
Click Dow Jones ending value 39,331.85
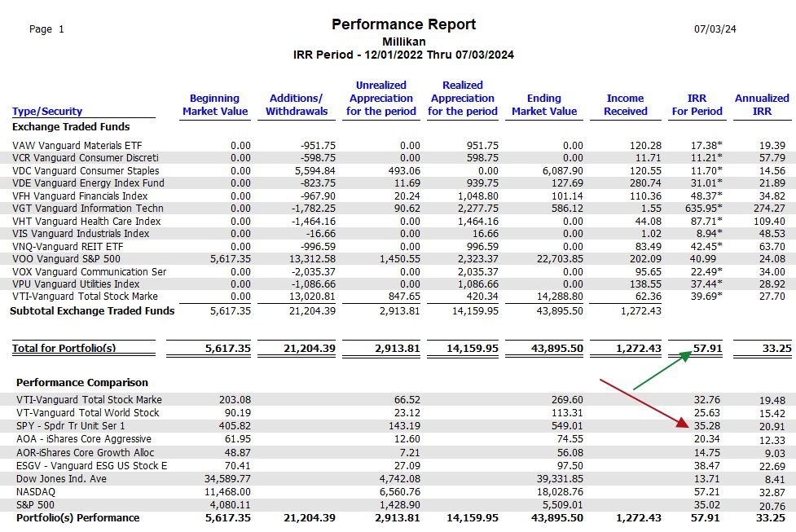point(560,479)
